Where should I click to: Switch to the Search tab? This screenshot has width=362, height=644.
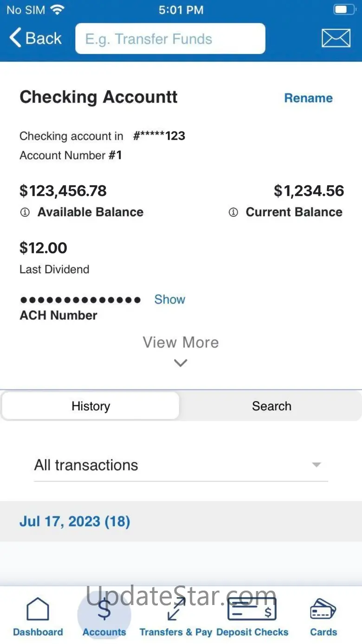[271, 406]
